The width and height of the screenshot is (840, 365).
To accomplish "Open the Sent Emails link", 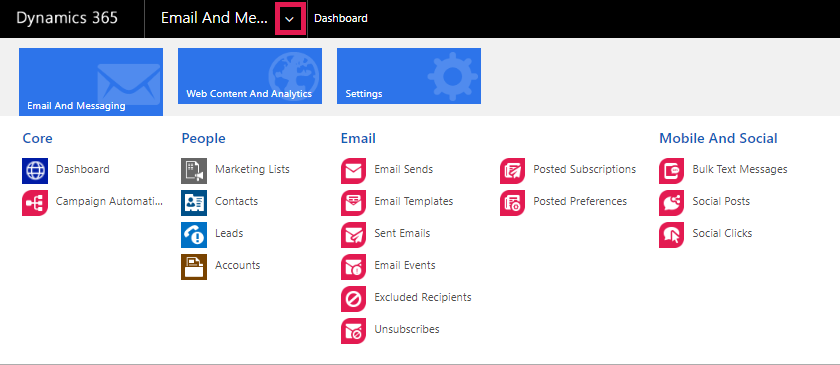I will coord(402,233).
